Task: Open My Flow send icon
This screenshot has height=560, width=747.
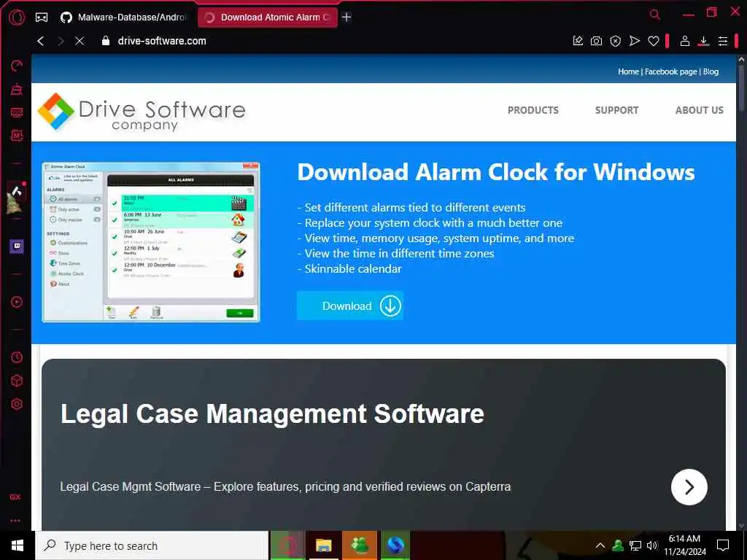Action: [x=635, y=41]
